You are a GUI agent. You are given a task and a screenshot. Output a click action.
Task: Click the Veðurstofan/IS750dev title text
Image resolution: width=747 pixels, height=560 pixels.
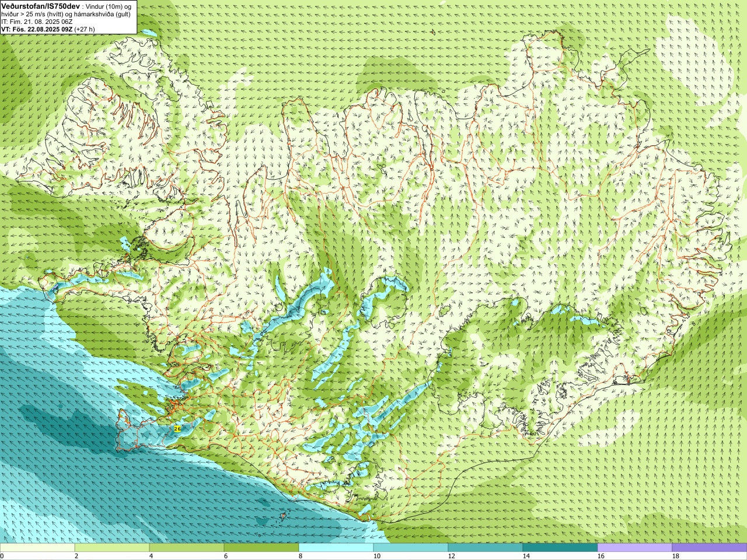coord(41,5)
